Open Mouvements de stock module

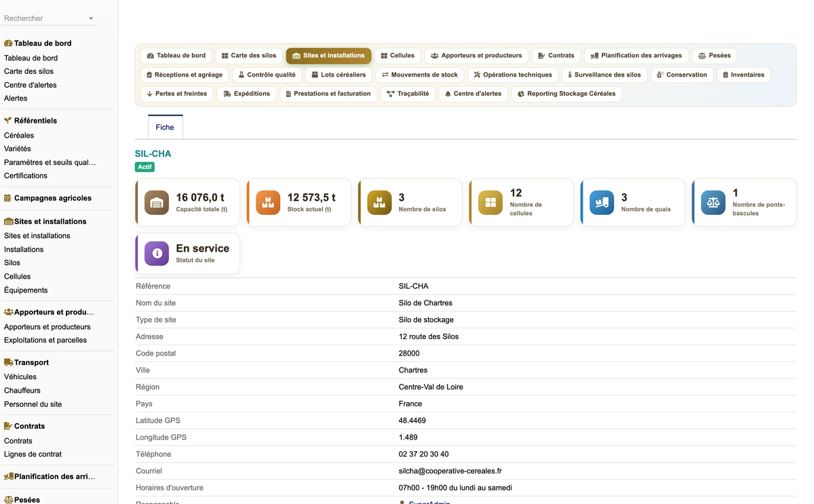420,75
